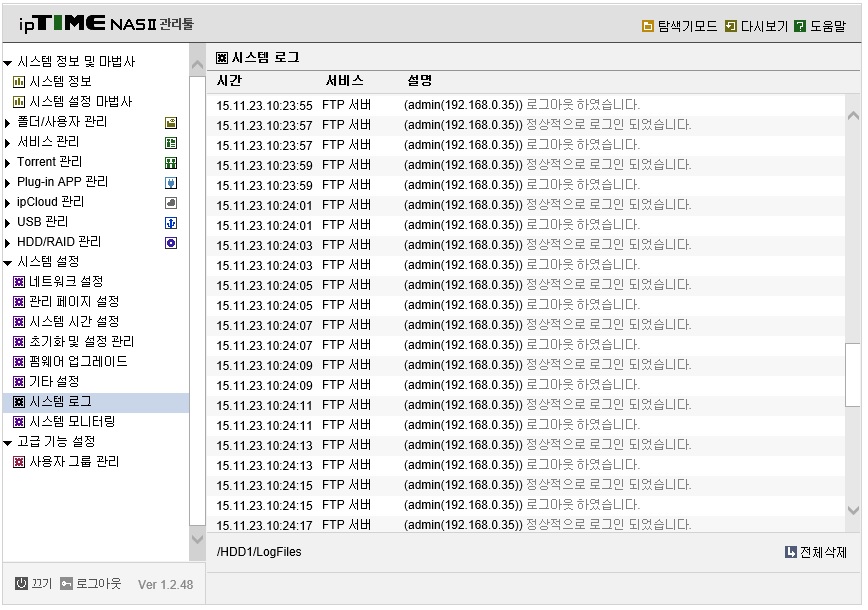Click the 폴더/사용자 관리 folder icon
This screenshot has height=610, width=868.
[x=171, y=123]
